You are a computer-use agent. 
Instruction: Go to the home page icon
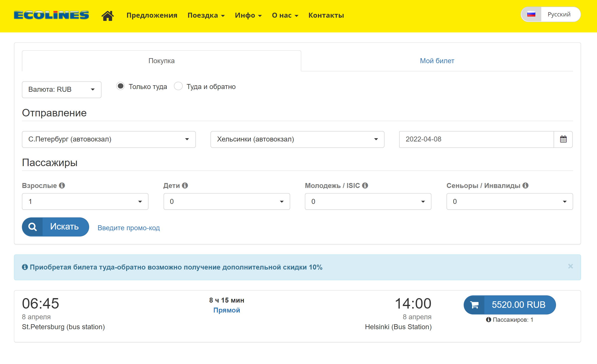(107, 15)
